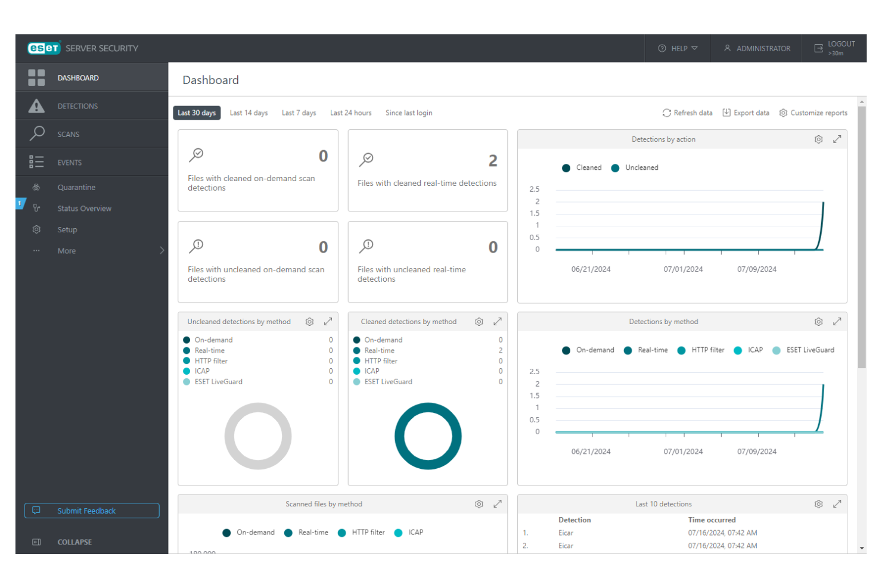882x588 pixels.
Task: Click the Refresh data icon
Action: click(x=667, y=113)
